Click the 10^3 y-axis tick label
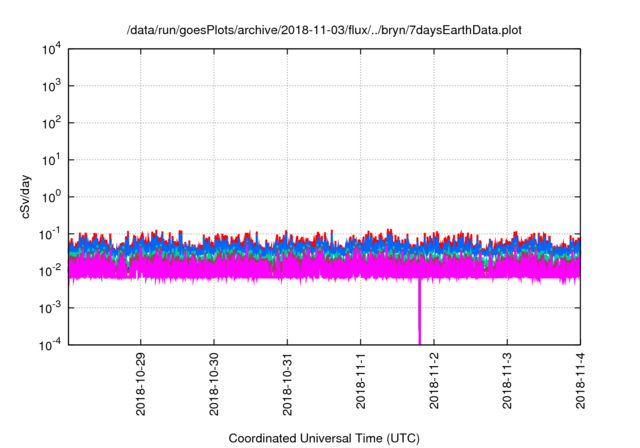 tap(52, 86)
